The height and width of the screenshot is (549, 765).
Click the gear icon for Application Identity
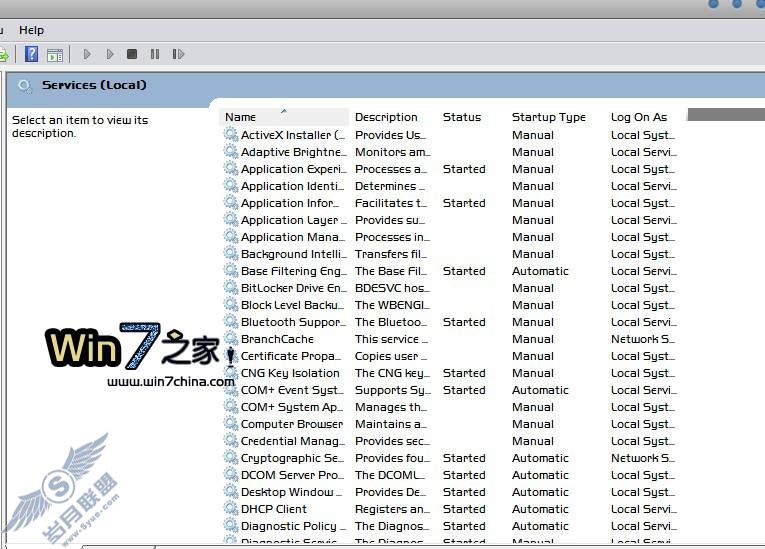[x=231, y=185]
